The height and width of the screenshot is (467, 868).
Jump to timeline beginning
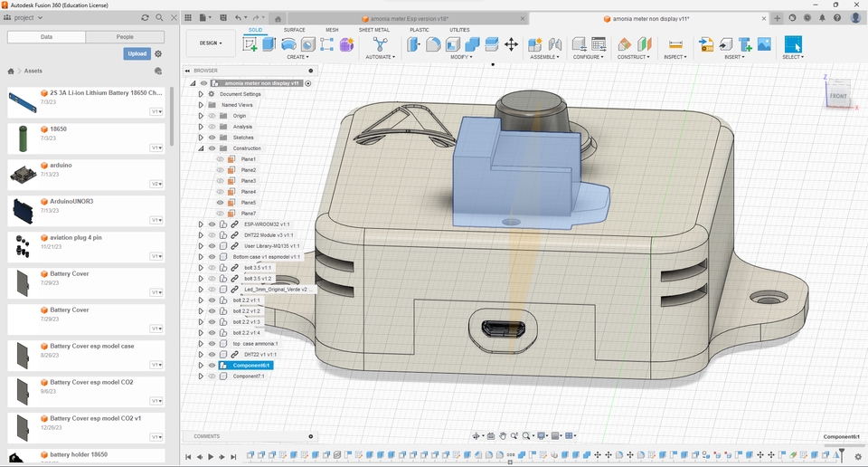188,457
